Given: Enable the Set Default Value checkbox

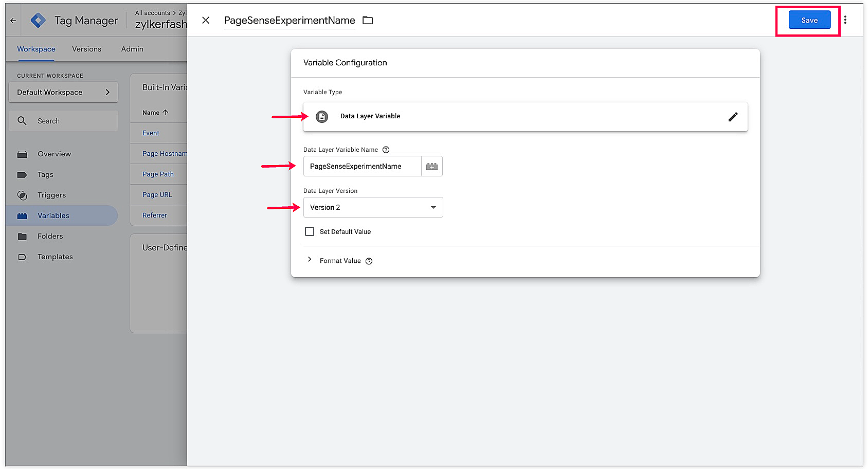Looking at the screenshot, I should (310, 231).
